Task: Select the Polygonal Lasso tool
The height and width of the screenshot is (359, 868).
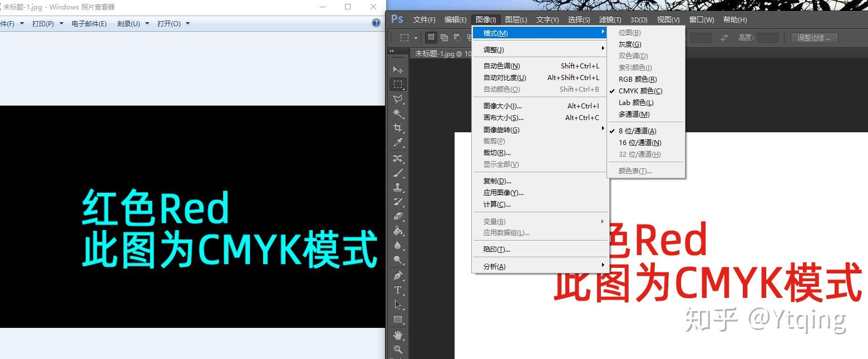Action: (x=398, y=99)
